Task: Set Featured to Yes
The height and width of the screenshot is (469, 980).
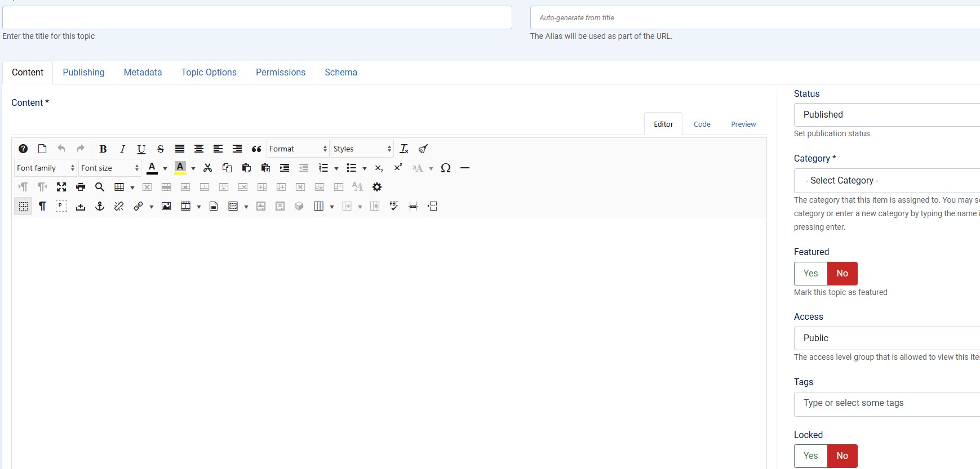Action: click(x=810, y=274)
